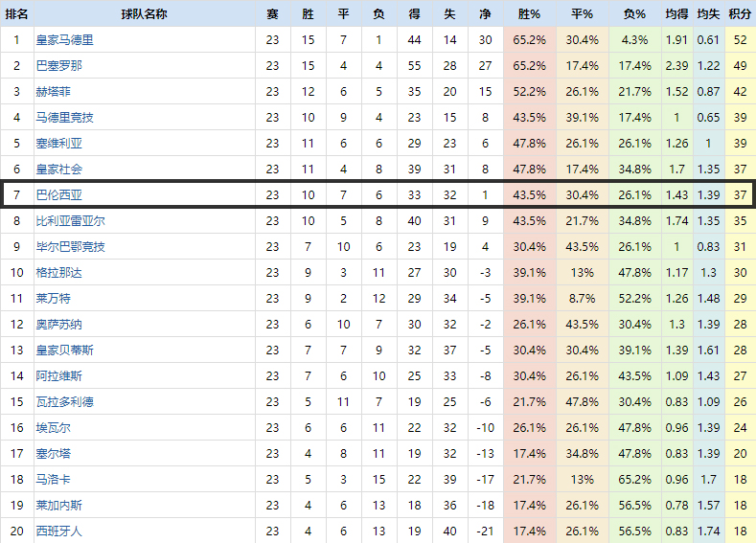Open the 皇家马德里 team link
This screenshot has width=756, height=543.
pyautogui.click(x=64, y=40)
